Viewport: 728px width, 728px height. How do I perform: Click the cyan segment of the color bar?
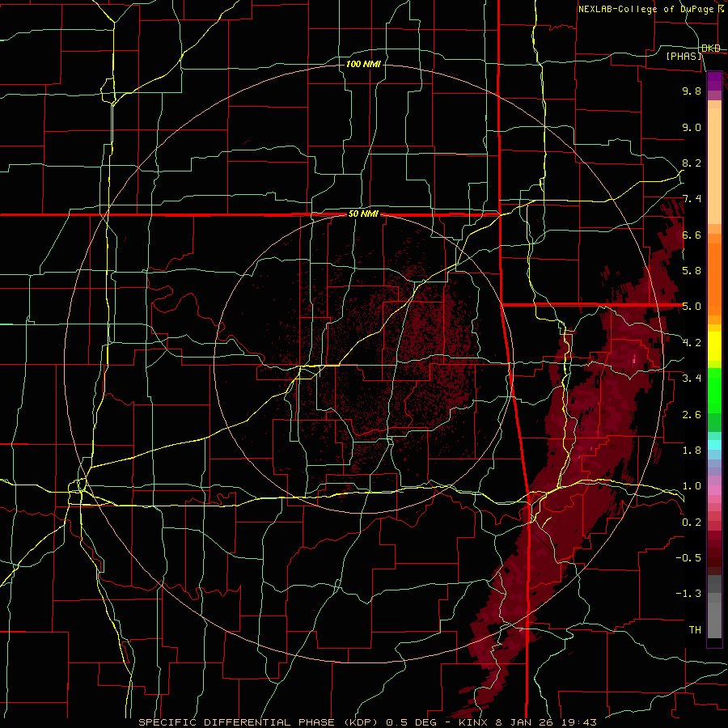(714, 445)
